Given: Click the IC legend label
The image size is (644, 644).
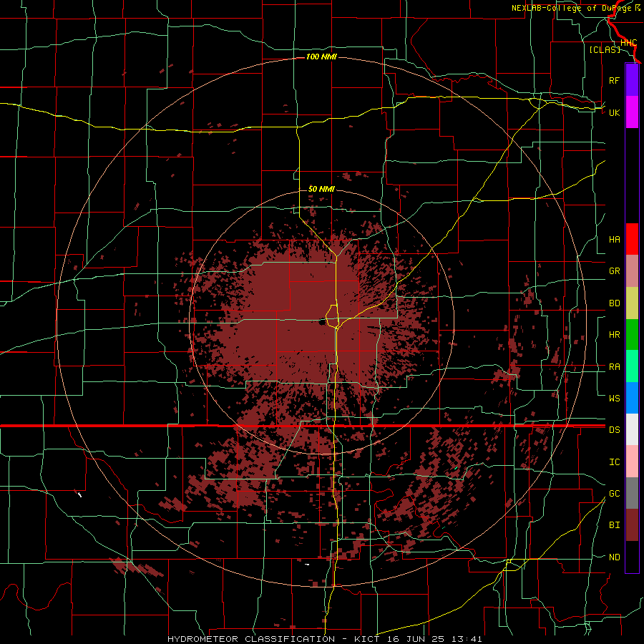Looking at the screenshot, I should (x=614, y=462).
